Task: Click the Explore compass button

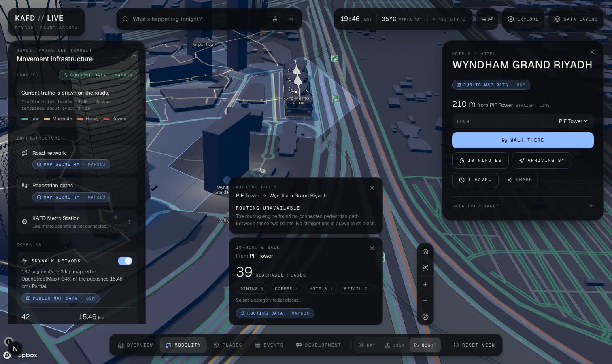Action: point(523,19)
